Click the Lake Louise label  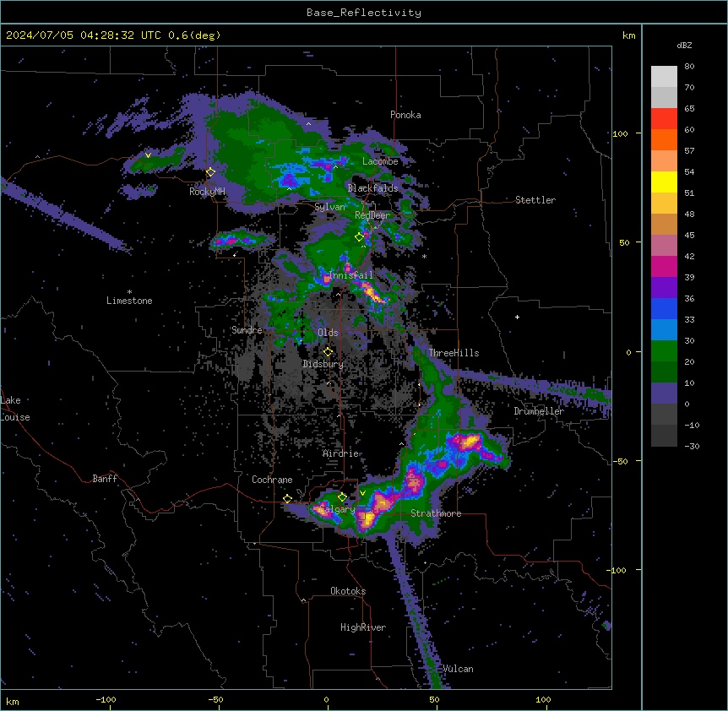pos(15,409)
